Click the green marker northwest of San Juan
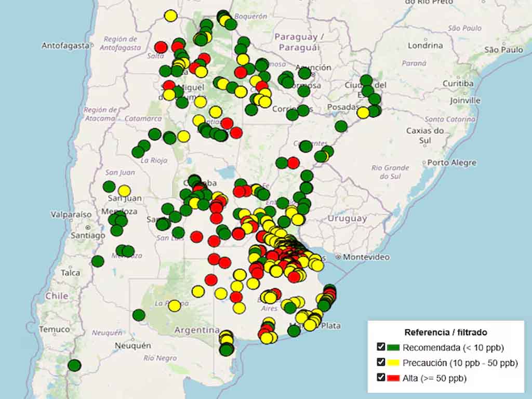The width and height of the screenshot is (532, 399). (x=109, y=187)
